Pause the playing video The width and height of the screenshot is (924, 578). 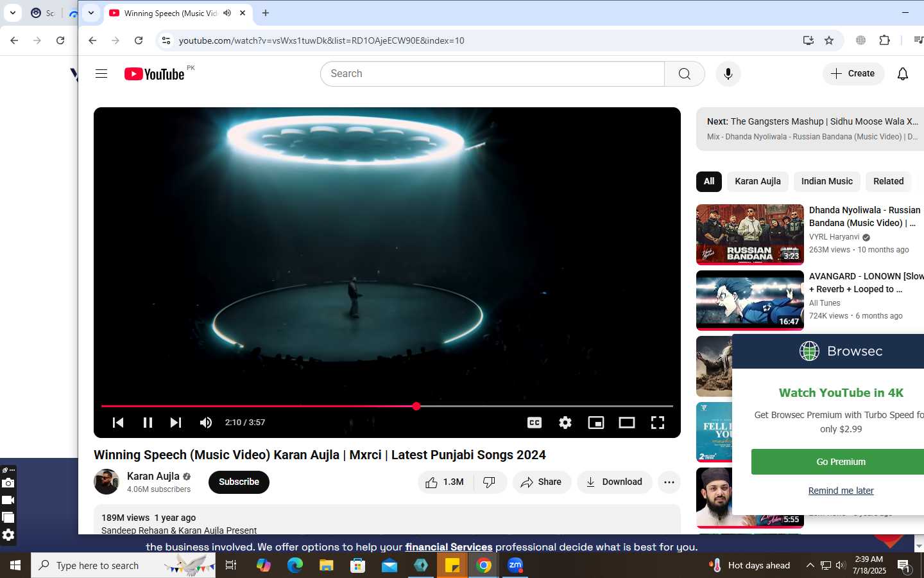pyautogui.click(x=148, y=423)
